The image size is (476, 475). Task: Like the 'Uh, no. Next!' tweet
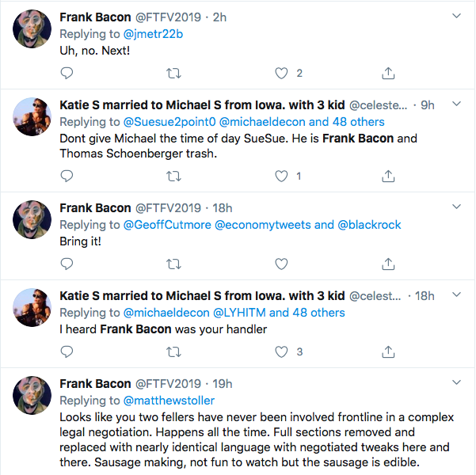[281, 73]
